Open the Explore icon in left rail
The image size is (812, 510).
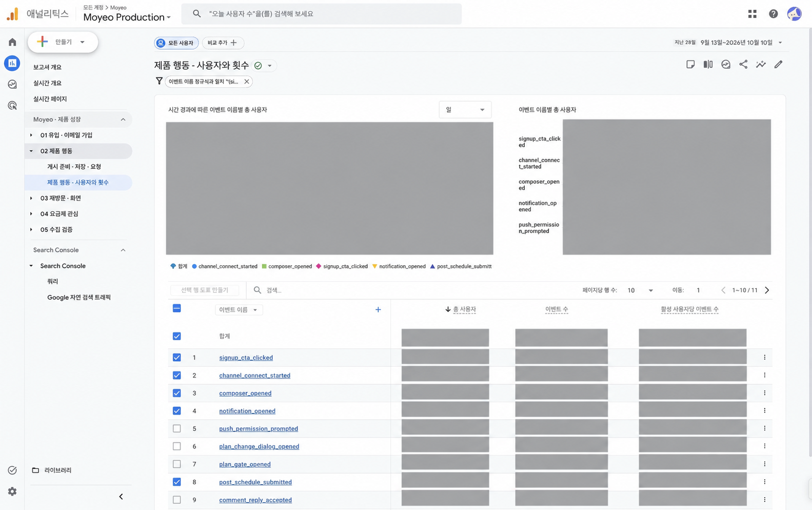[x=12, y=84]
